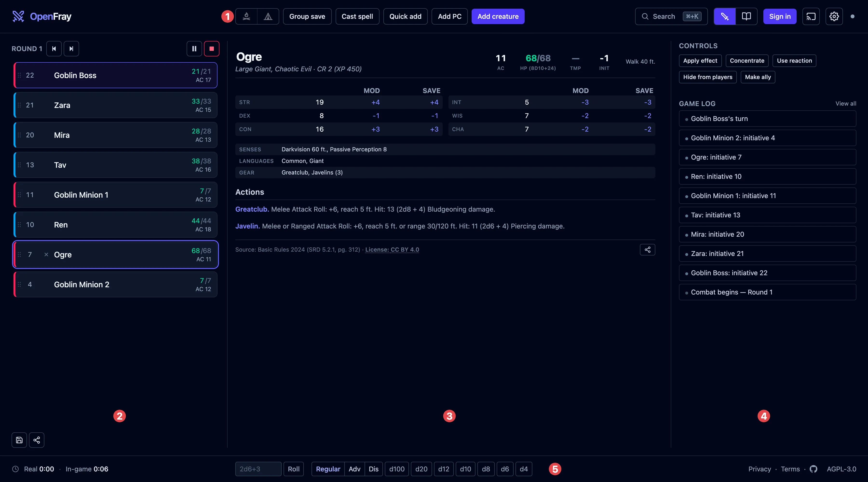Toggle Concentrate on the Ogre

[x=747, y=61]
